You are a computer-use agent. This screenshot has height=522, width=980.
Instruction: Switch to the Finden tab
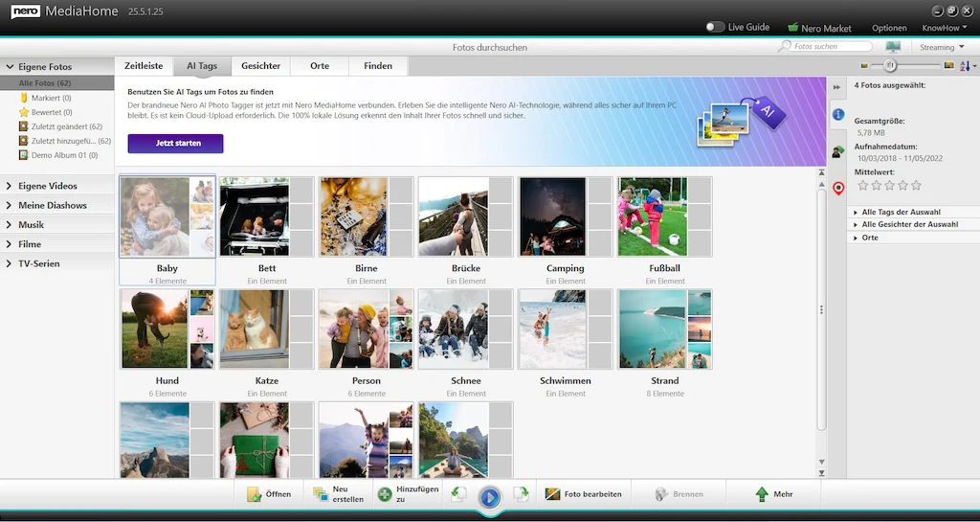tap(378, 66)
